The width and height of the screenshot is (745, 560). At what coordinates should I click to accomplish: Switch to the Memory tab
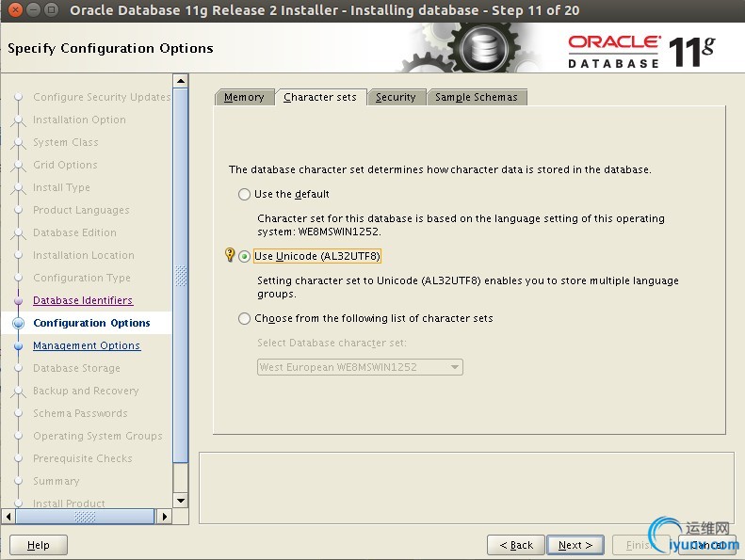pos(244,97)
